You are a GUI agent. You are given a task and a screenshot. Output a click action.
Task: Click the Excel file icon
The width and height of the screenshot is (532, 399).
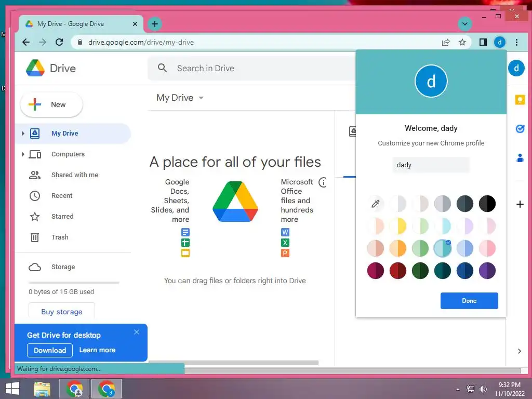[x=285, y=243]
